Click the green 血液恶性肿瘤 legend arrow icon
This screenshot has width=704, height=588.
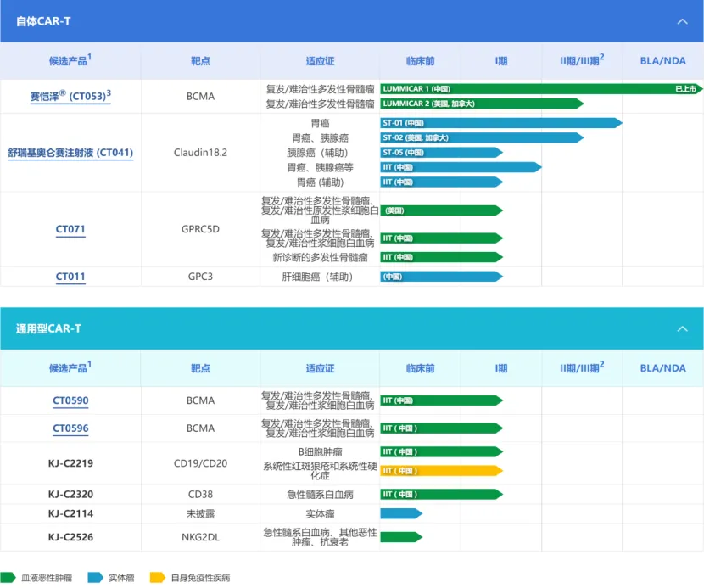(8, 578)
